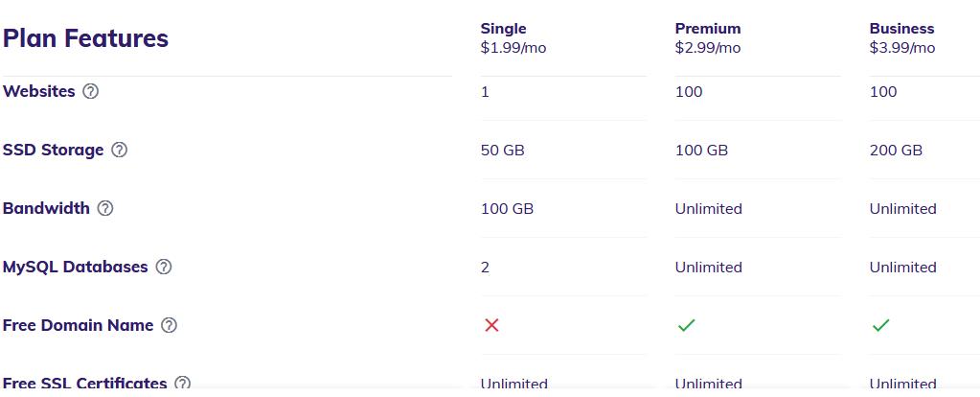This screenshot has width=980, height=397.
Task: Click the SSD Storage feature label
Action: point(53,150)
